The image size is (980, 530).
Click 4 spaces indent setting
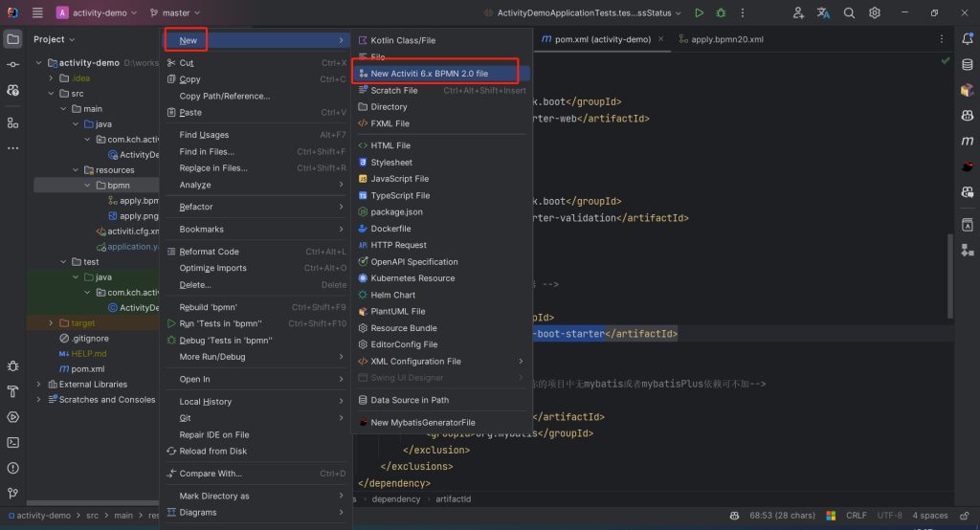929,516
